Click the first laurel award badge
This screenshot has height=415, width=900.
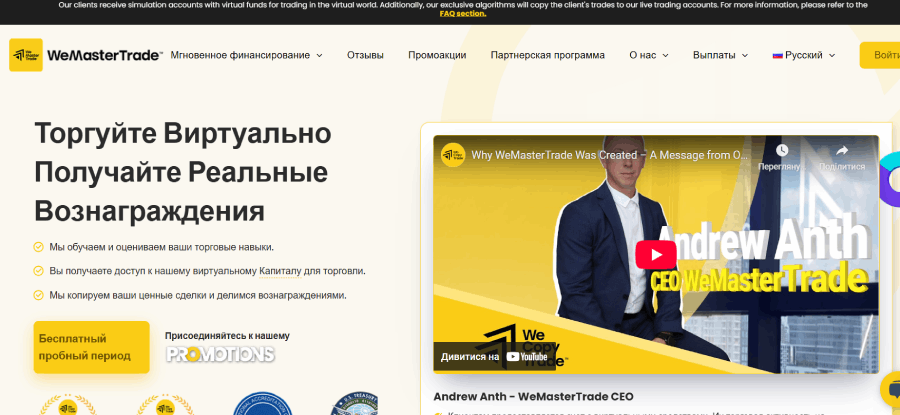click(x=67, y=405)
